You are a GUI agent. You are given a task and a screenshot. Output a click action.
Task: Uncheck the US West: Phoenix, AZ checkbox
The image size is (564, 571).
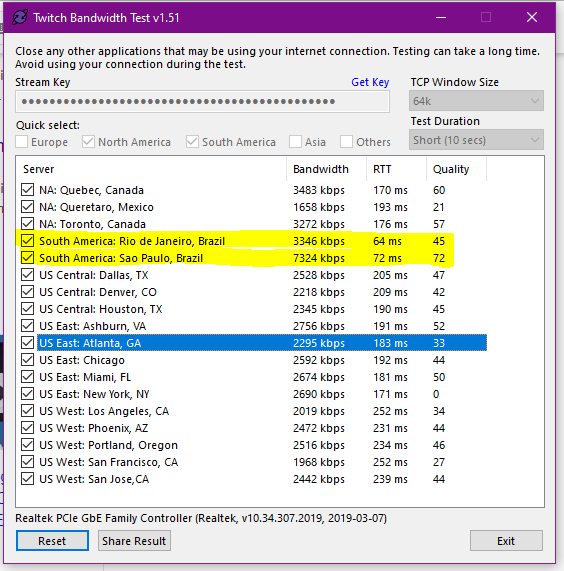pyautogui.click(x=27, y=428)
